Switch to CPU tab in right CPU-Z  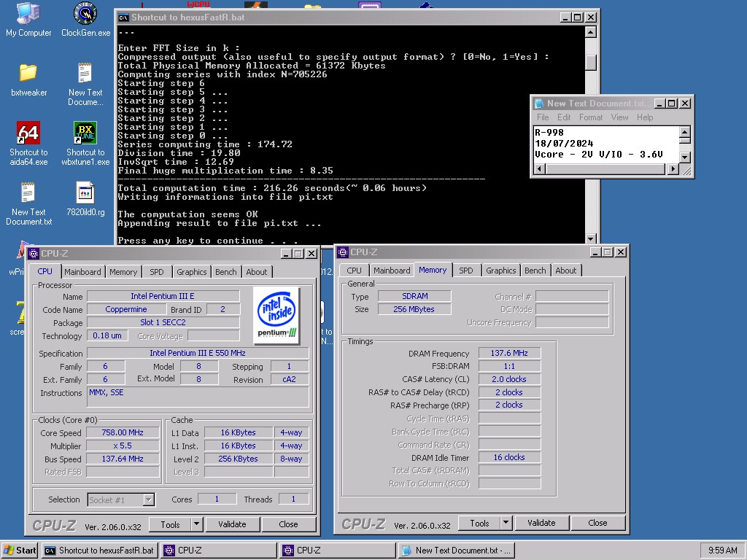(x=354, y=271)
